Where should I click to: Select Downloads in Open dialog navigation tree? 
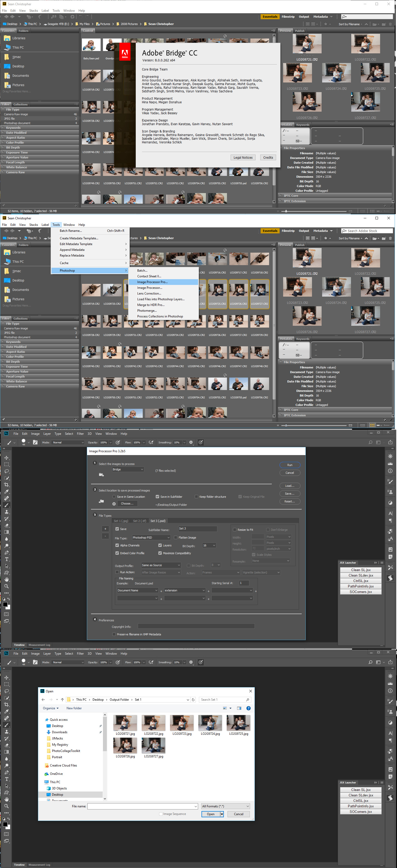(x=60, y=732)
